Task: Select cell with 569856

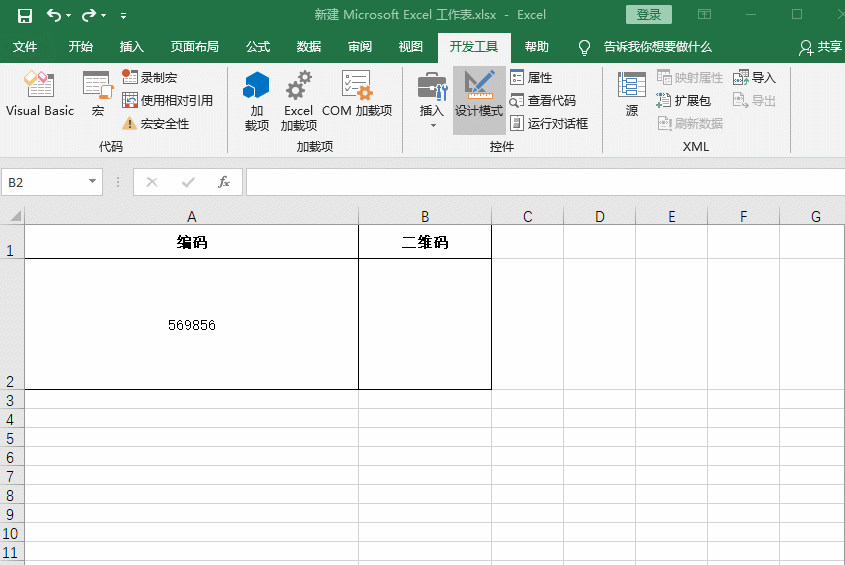Action: coord(191,324)
